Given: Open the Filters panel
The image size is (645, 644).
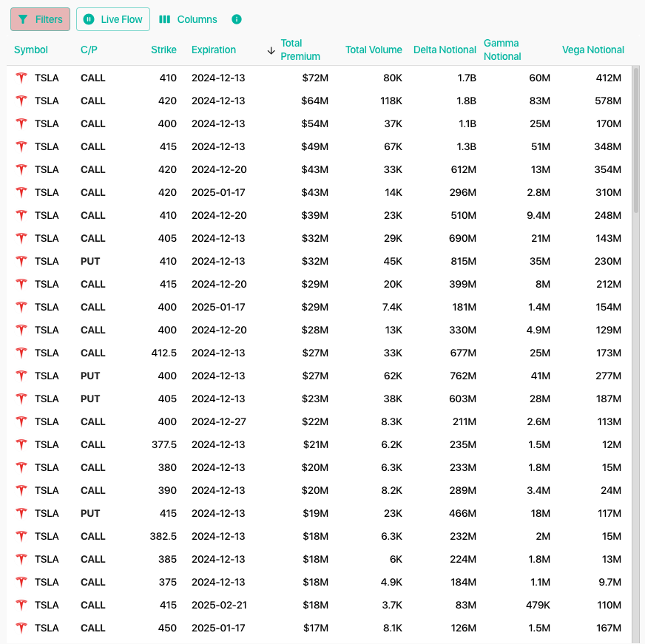Looking at the screenshot, I should [40, 19].
